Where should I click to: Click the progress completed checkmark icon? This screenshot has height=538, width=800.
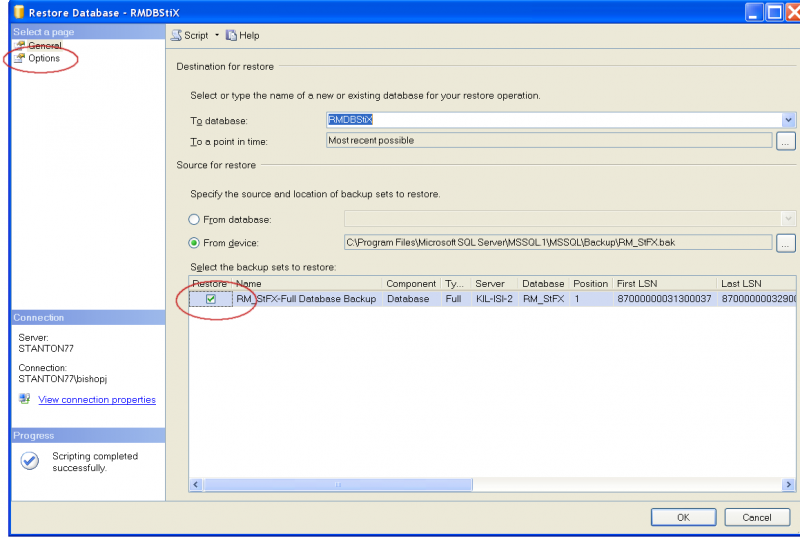[x=30, y=461]
